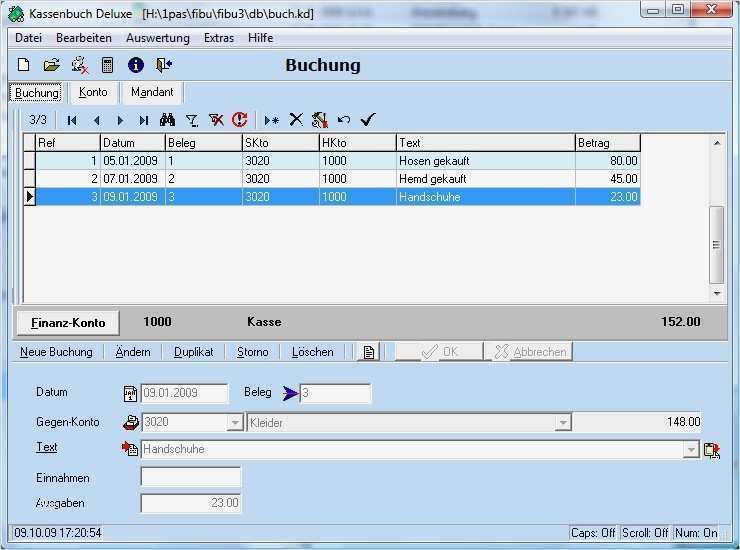Click the table's vertical scrollbar thumb
The height and width of the screenshot is (550, 740).
point(716,245)
